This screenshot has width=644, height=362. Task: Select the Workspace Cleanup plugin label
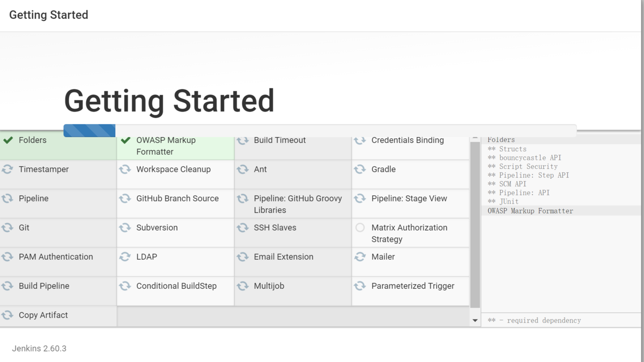pyautogui.click(x=173, y=169)
